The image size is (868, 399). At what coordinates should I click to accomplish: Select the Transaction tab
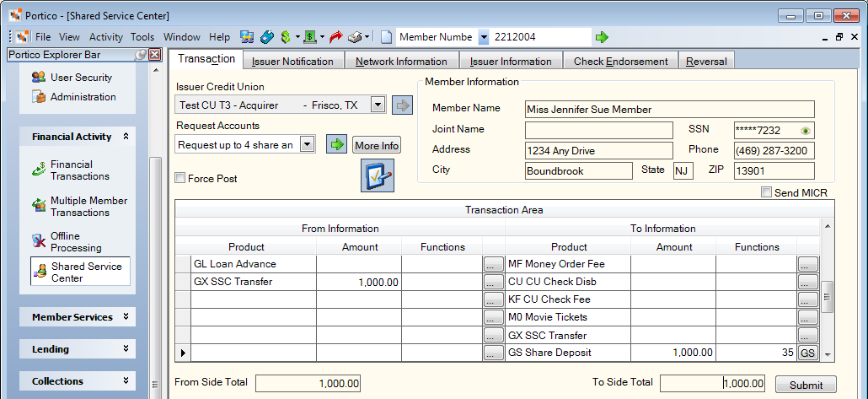click(x=206, y=59)
